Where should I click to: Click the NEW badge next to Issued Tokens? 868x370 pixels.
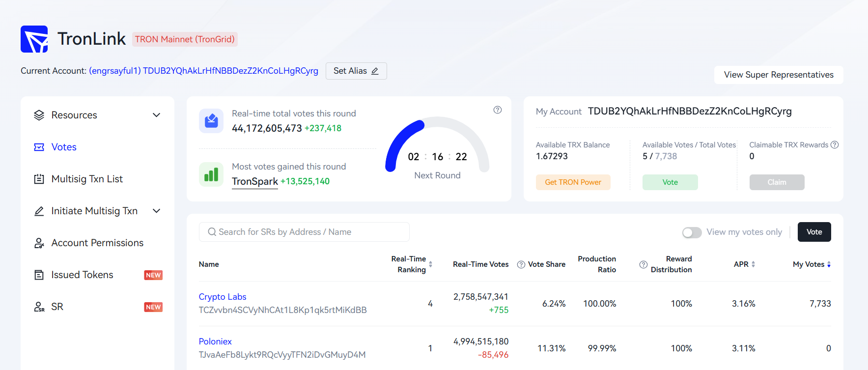click(x=153, y=275)
